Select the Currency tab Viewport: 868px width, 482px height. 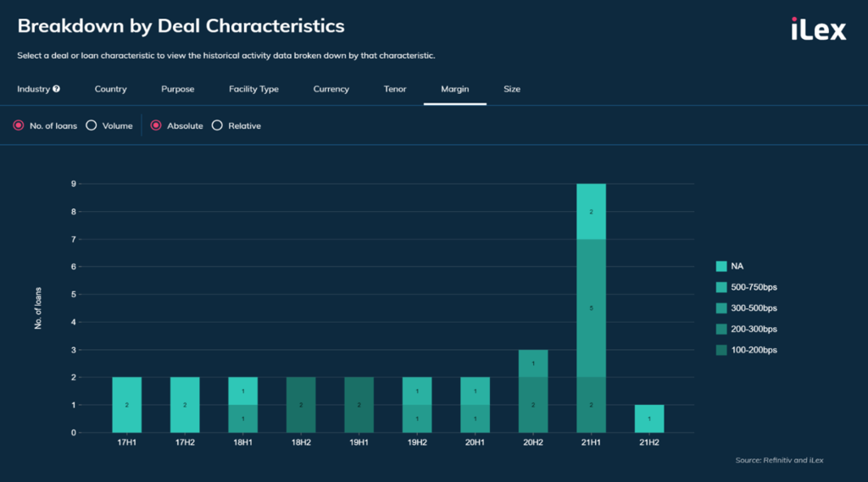point(331,89)
